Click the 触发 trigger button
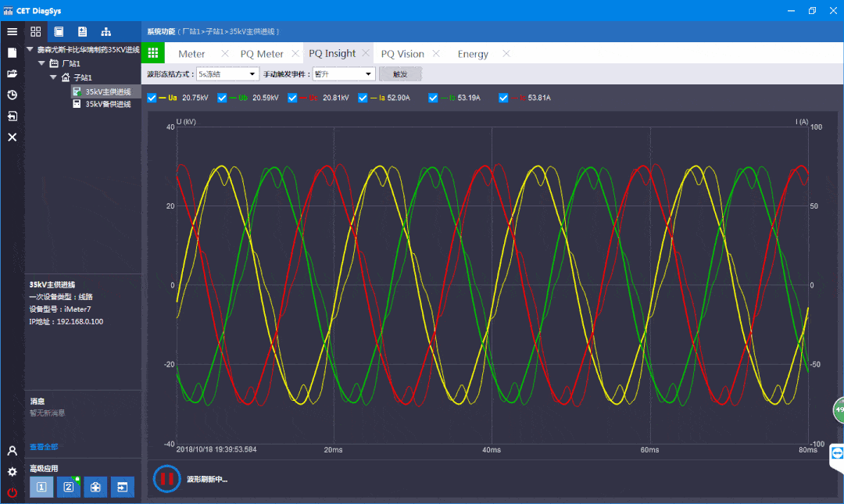This screenshot has width=844, height=504. click(x=400, y=74)
